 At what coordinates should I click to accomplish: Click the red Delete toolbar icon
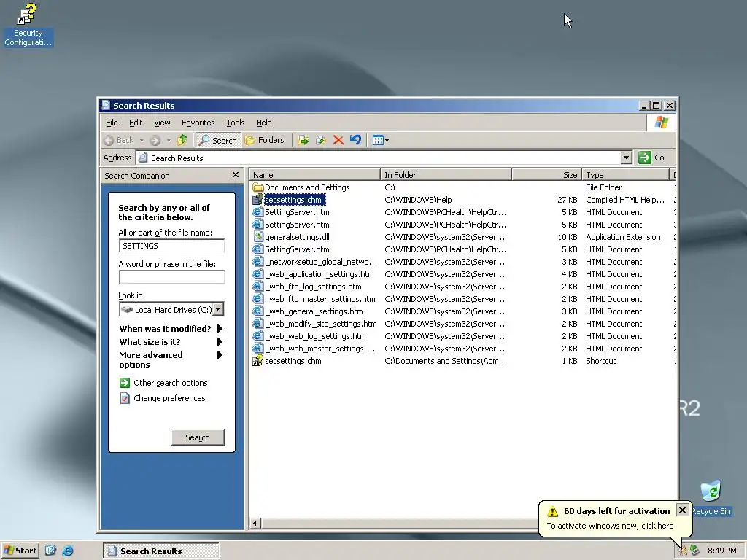pos(338,140)
